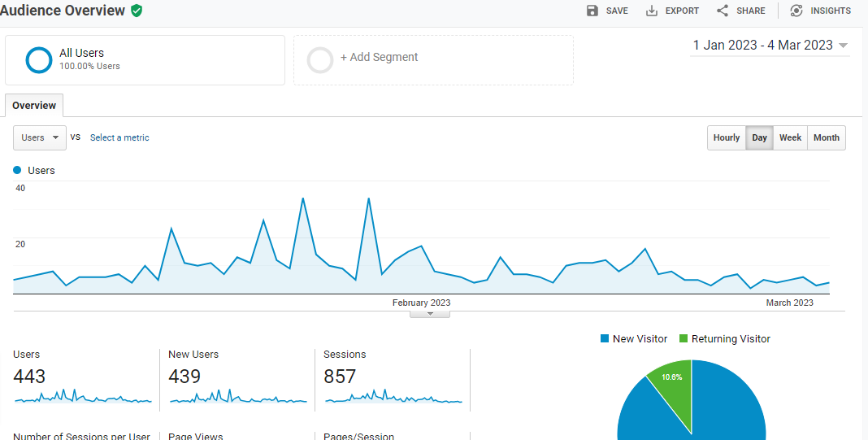Click the green Returning Visitor legend swatch
Viewport: 868px width, 440px height.
coord(684,338)
